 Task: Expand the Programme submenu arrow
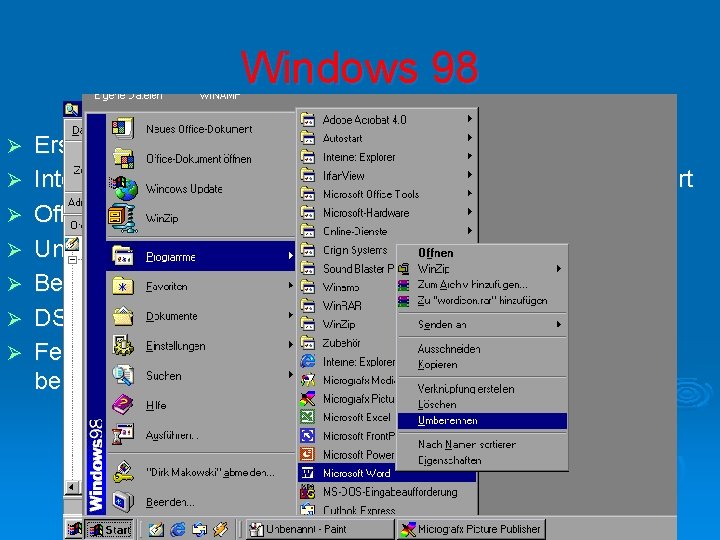[290, 256]
